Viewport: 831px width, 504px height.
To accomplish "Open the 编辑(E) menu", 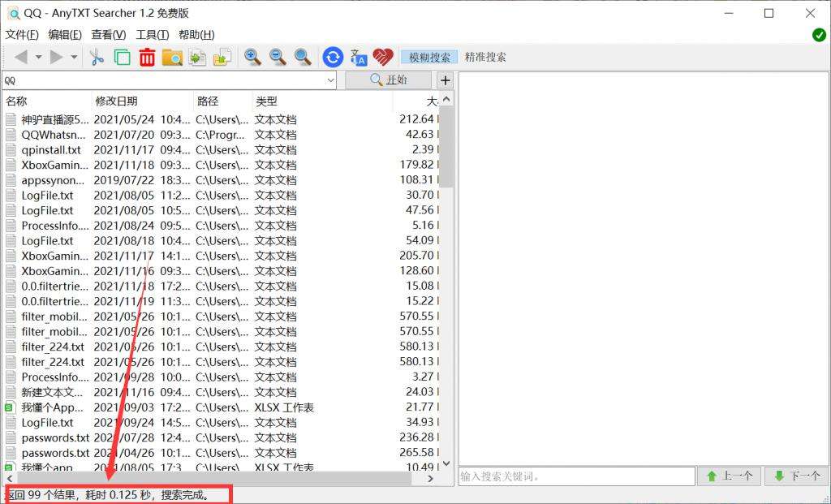I will click(65, 34).
